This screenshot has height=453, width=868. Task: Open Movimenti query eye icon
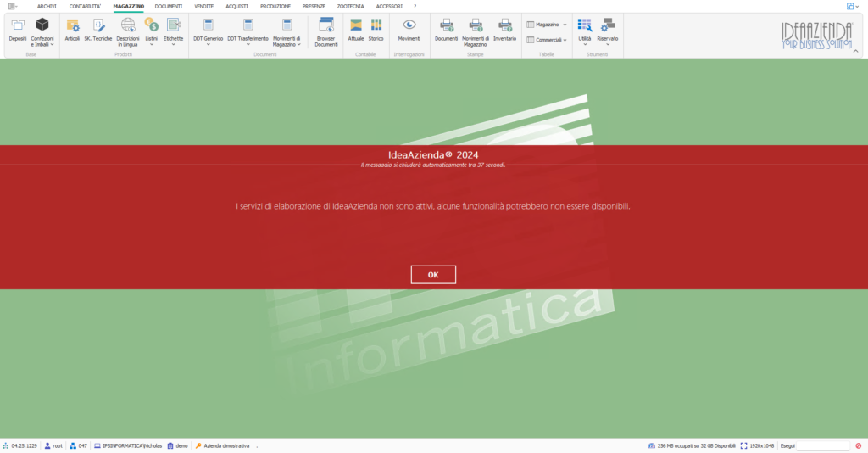tap(409, 31)
